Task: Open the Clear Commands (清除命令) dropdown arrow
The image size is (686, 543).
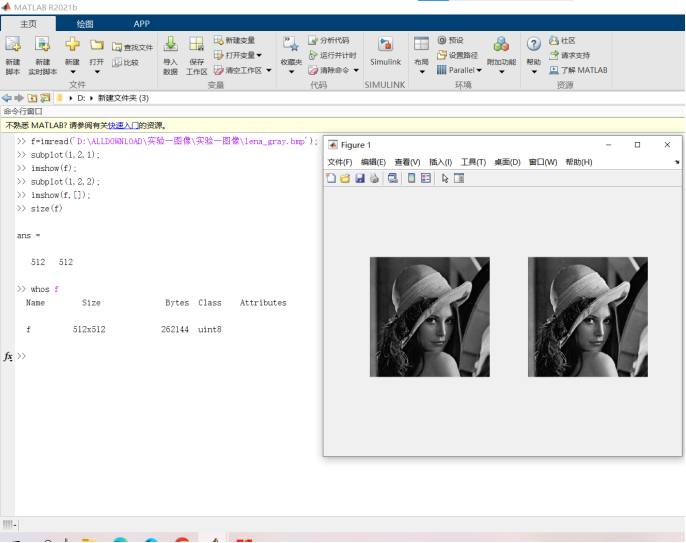Action: [x=357, y=70]
